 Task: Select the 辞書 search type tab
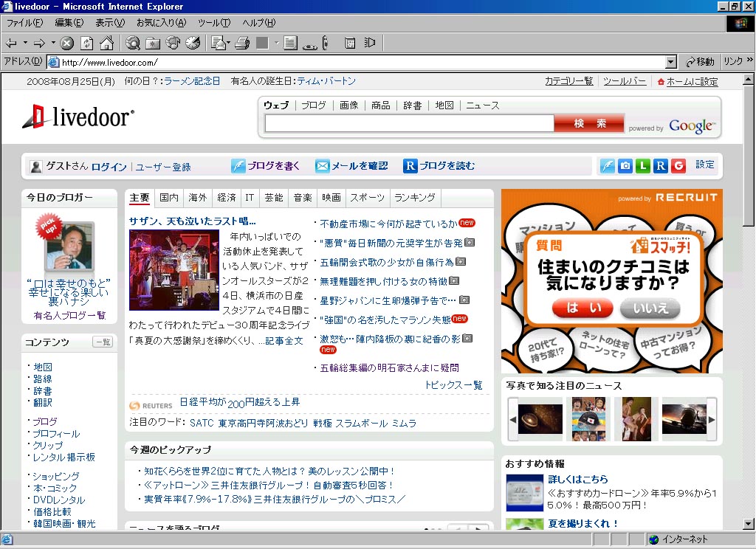click(412, 105)
